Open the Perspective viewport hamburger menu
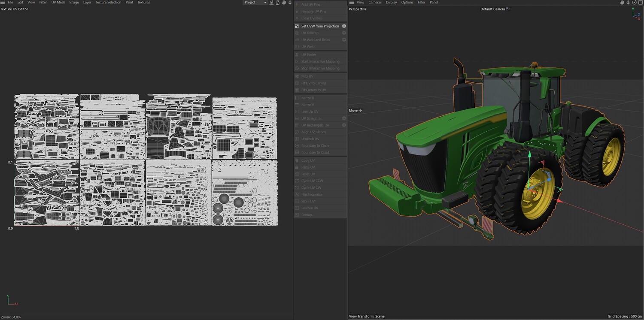Viewport: 644px width, 320px height. click(x=352, y=3)
